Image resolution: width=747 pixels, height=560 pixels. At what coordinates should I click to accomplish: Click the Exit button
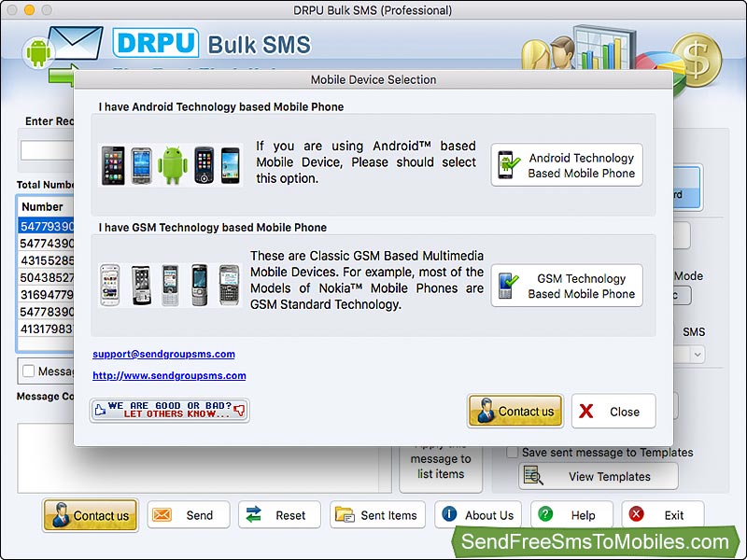pyautogui.click(x=663, y=515)
